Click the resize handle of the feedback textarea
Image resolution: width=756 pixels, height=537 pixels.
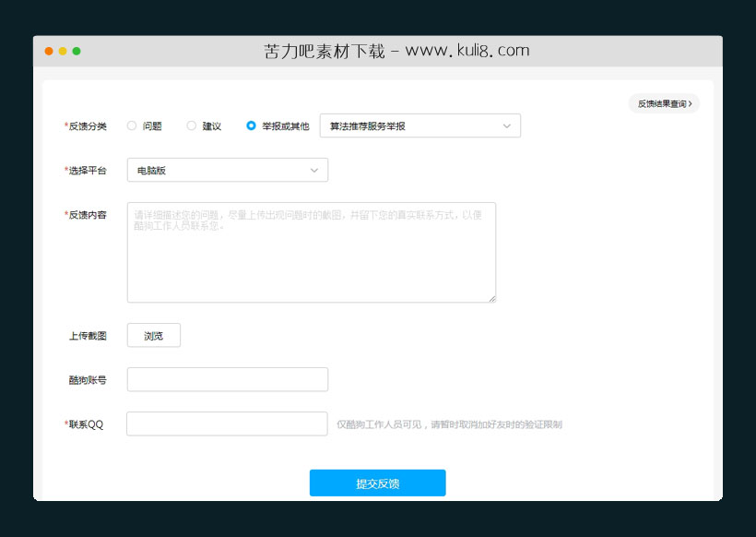(491, 297)
